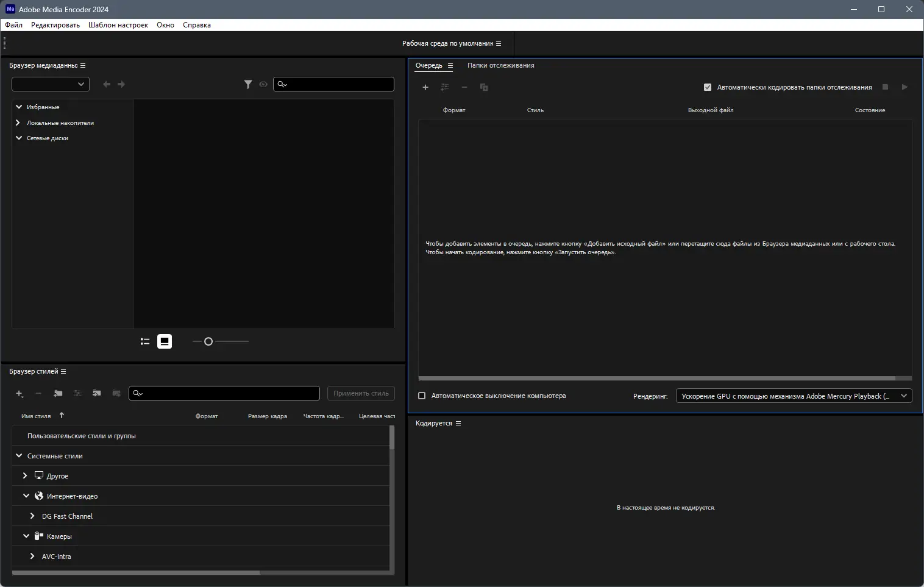Create a new style group folder
Screen dimensions: 924x587
(58, 393)
